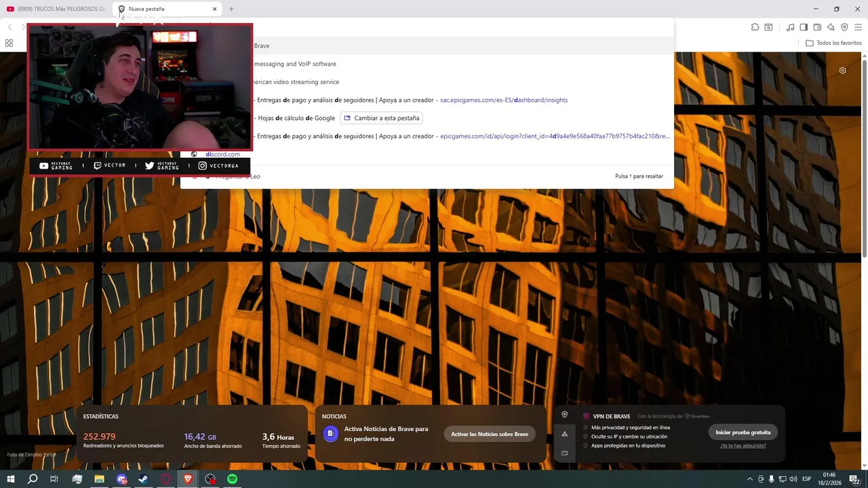
Task: Click ¿Ya lo has adquirido? link
Action: click(743, 445)
